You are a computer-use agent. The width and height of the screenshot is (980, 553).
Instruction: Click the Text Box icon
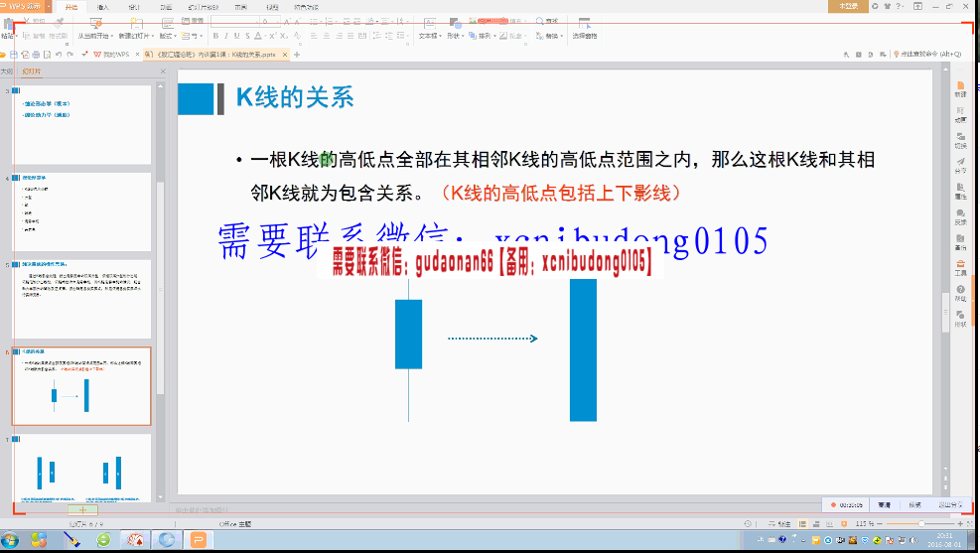(429, 25)
